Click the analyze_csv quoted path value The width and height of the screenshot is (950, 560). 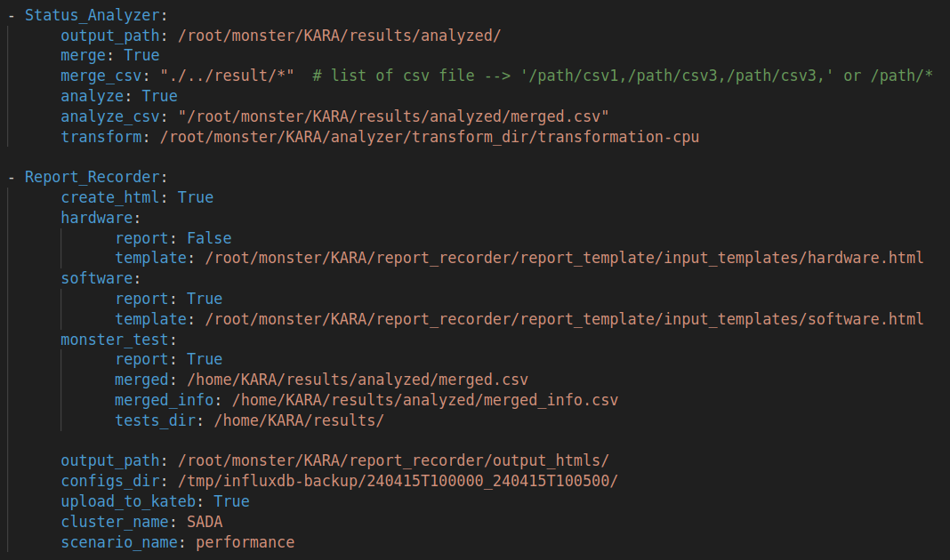coord(393,116)
